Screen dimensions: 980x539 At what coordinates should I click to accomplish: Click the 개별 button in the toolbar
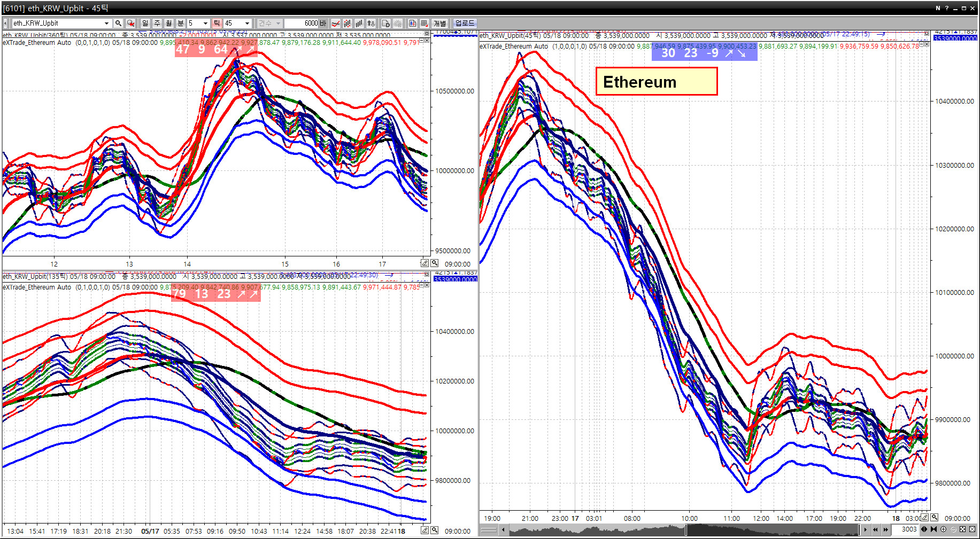(x=440, y=23)
